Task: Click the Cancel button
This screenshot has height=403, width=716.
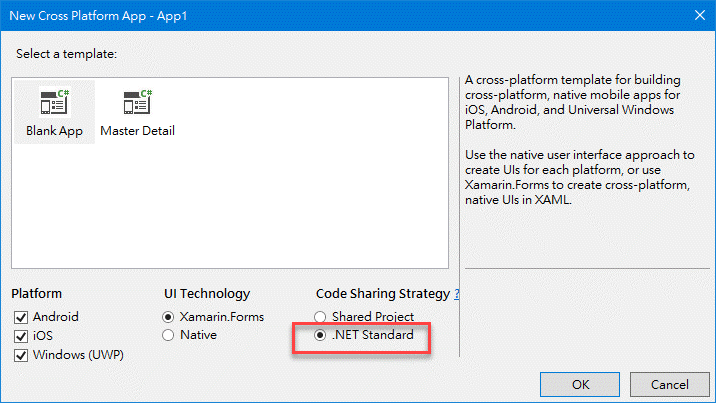Action: [x=670, y=385]
